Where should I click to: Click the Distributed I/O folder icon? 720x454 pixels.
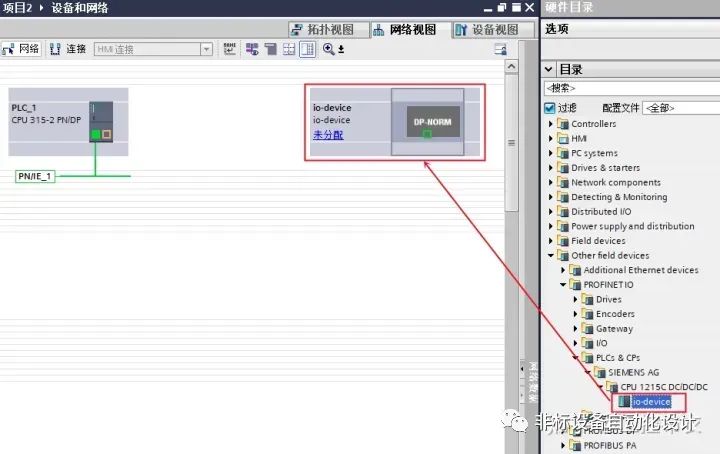pyautogui.click(x=563, y=211)
